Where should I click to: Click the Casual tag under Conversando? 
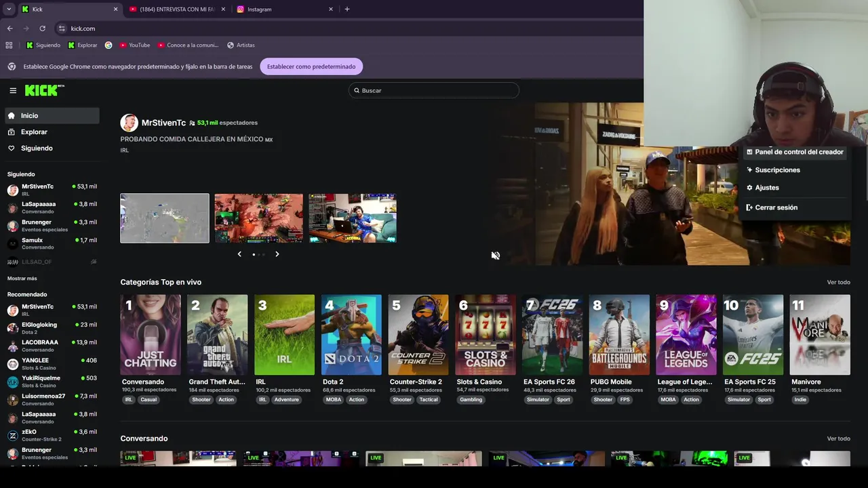[149, 400]
